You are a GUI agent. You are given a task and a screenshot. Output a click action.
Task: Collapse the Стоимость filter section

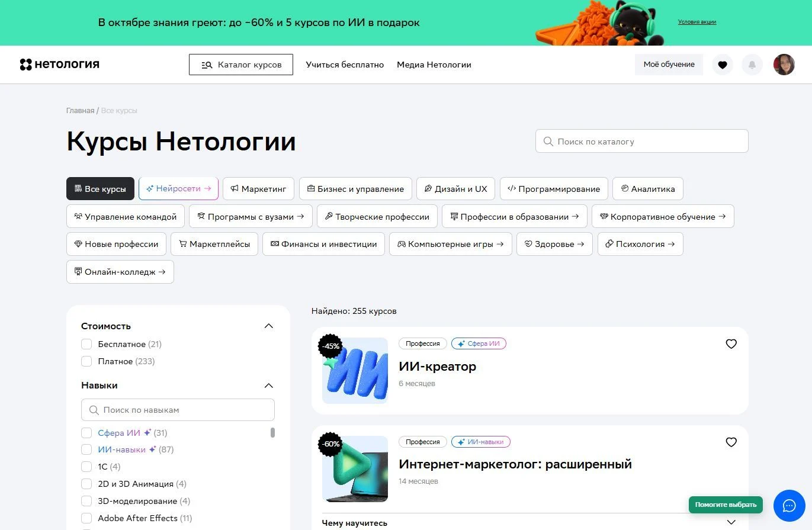coord(268,326)
